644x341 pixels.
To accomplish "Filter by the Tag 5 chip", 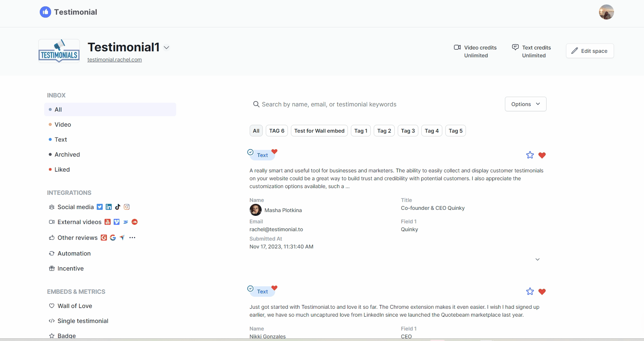I will click(x=455, y=131).
